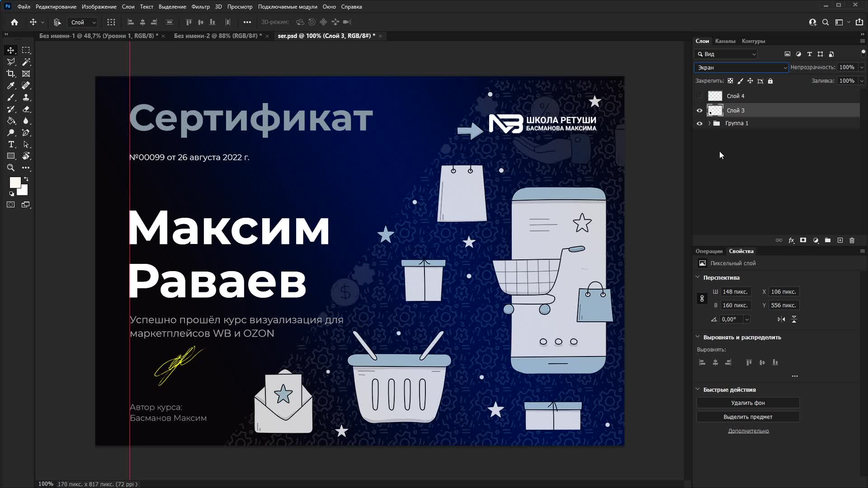Screen dimensions: 868x488
Task: Click the delete layer trash icon
Action: tap(852, 240)
